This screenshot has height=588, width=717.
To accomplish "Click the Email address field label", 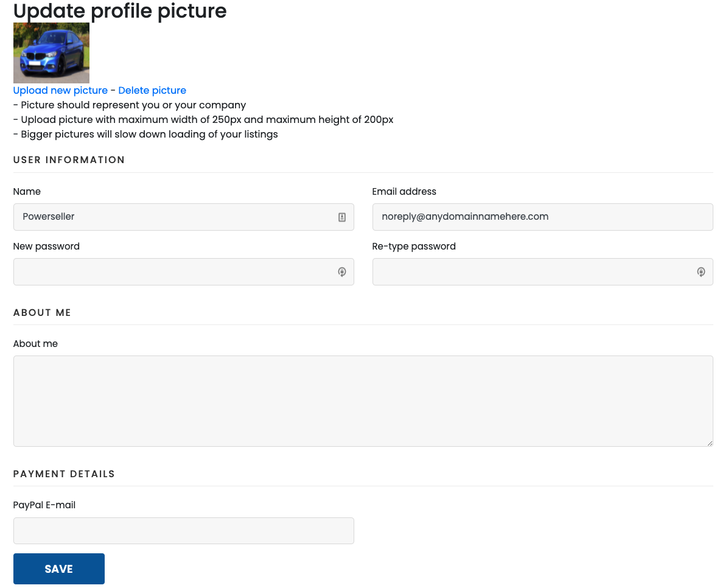I will (x=404, y=191).
